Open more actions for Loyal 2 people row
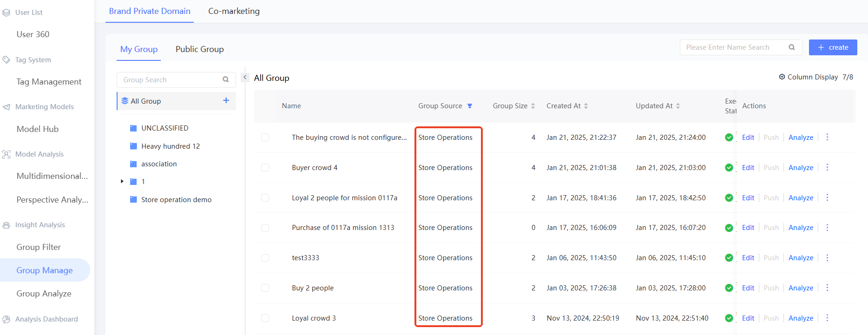 click(x=827, y=197)
